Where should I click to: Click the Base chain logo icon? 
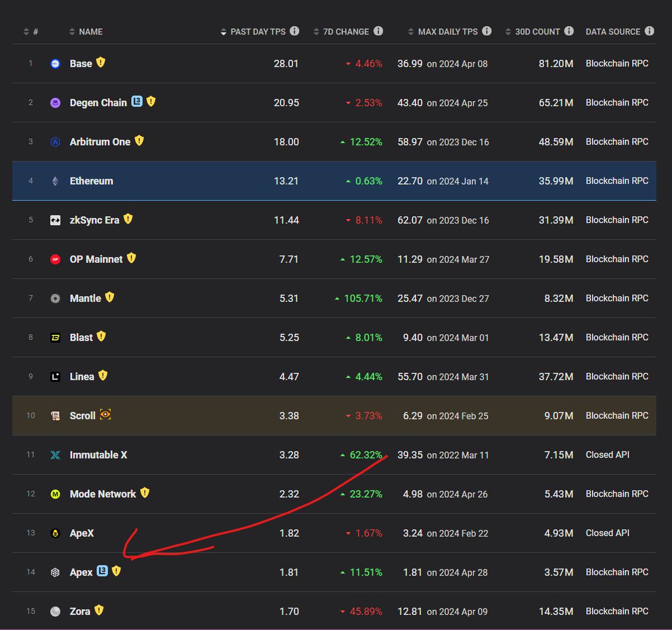[55, 63]
